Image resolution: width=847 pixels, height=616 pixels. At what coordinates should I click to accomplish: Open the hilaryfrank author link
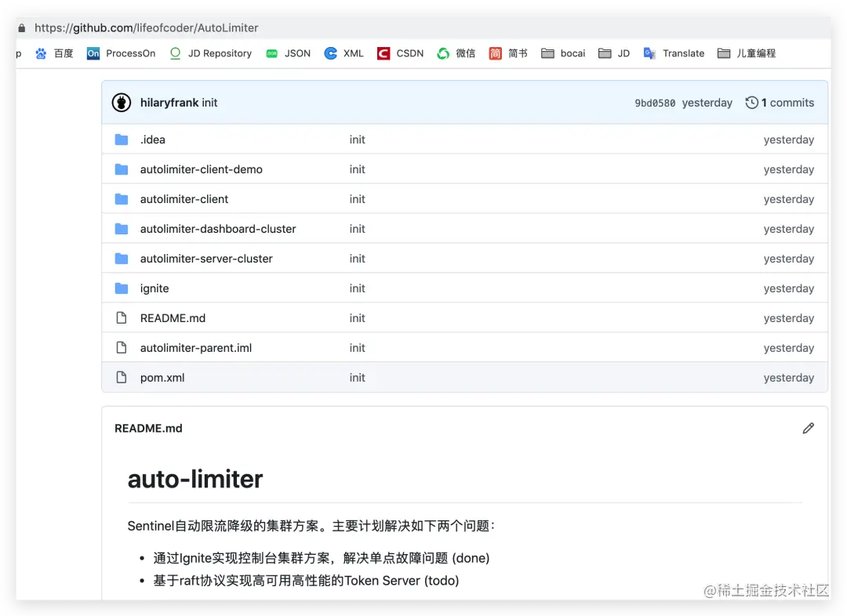click(169, 103)
